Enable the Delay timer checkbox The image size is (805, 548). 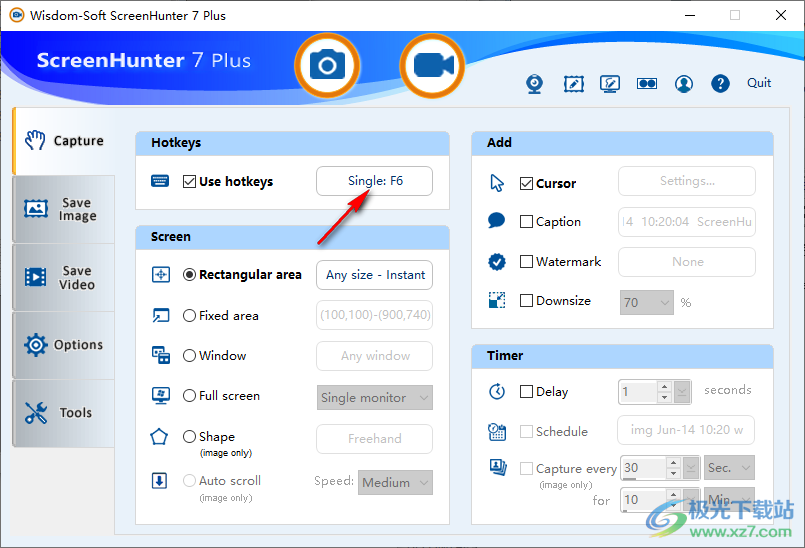526,391
